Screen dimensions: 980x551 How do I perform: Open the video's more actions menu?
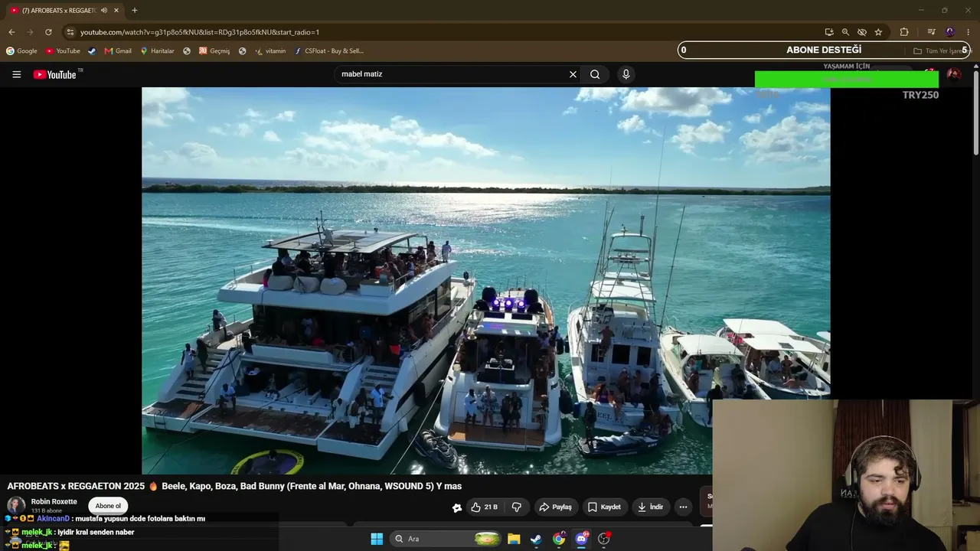click(x=683, y=507)
